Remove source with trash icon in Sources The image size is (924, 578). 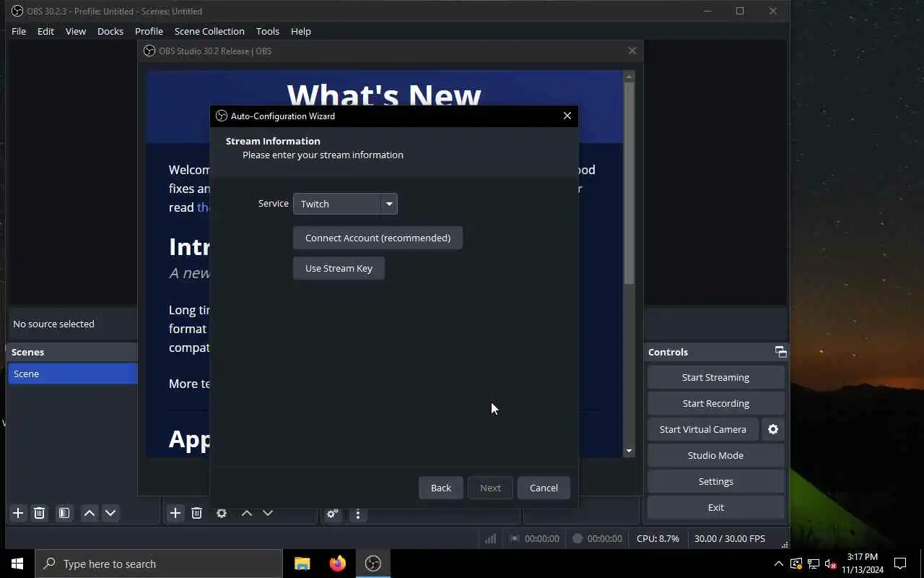[x=196, y=513]
